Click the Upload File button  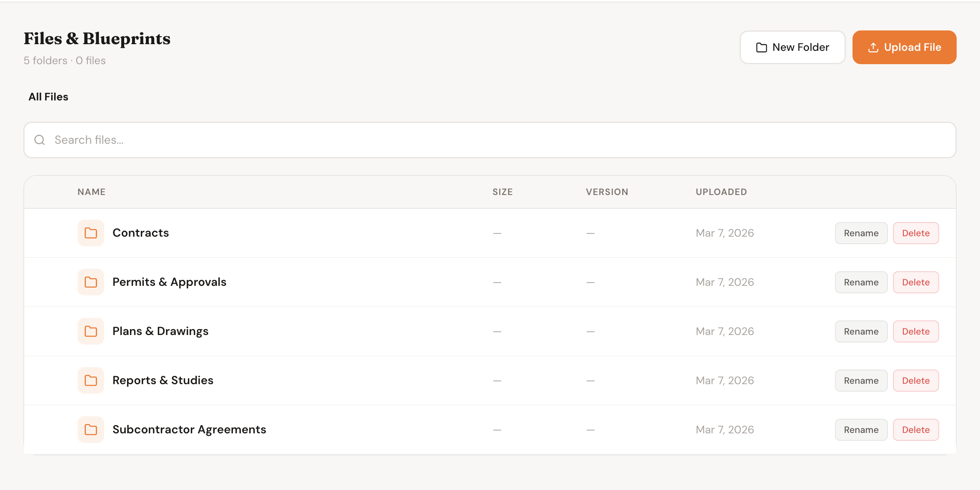click(x=904, y=47)
